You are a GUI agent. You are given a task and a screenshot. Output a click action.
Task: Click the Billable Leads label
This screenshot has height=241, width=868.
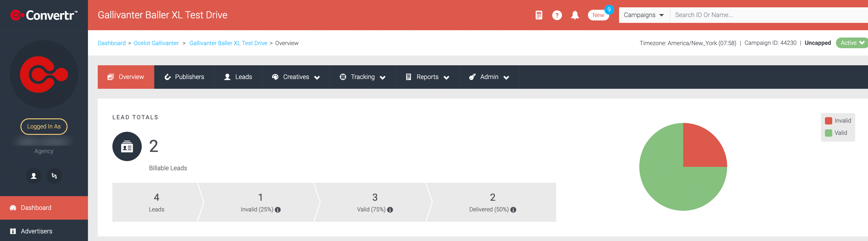[168, 168]
